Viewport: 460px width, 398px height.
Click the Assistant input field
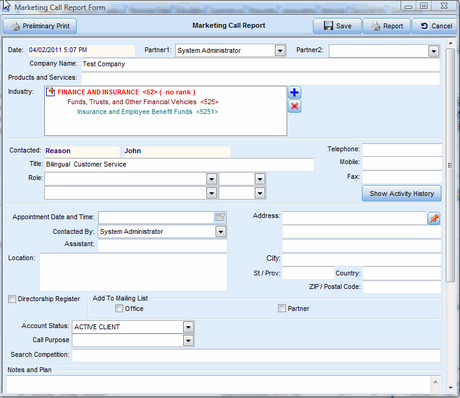(162, 246)
